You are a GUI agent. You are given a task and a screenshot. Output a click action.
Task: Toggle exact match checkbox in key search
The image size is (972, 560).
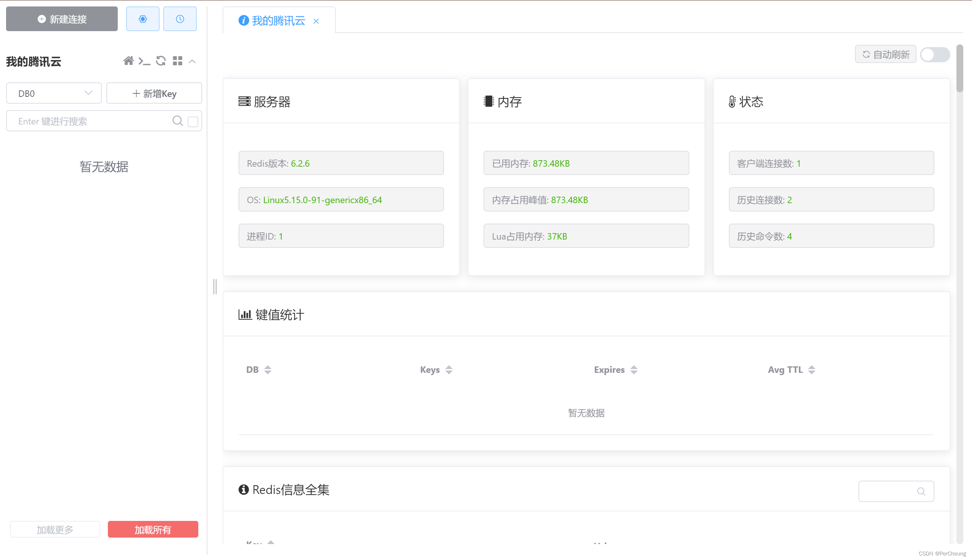pyautogui.click(x=193, y=121)
